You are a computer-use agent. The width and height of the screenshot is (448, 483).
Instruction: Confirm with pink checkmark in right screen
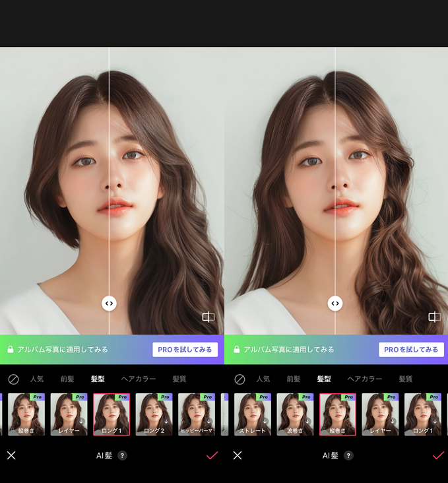pyautogui.click(x=438, y=455)
